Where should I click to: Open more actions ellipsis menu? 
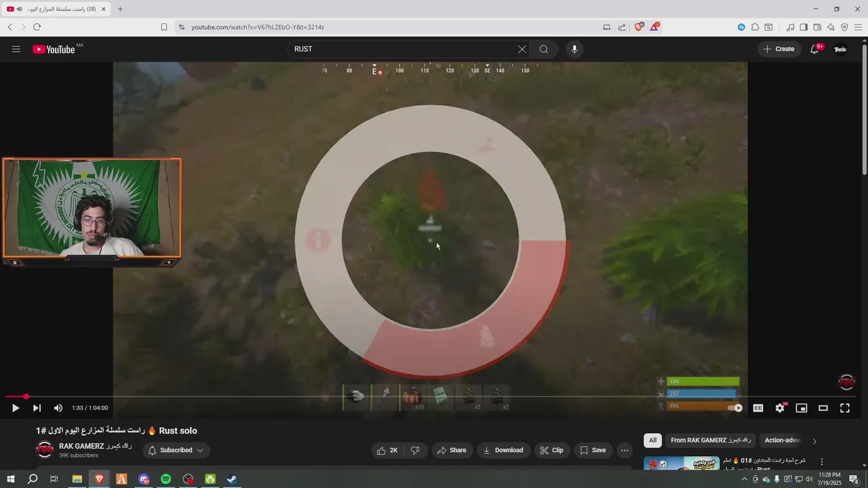625,450
